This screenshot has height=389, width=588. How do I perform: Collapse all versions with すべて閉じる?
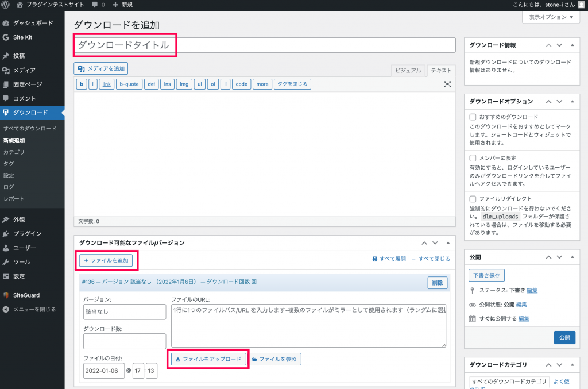coord(431,259)
